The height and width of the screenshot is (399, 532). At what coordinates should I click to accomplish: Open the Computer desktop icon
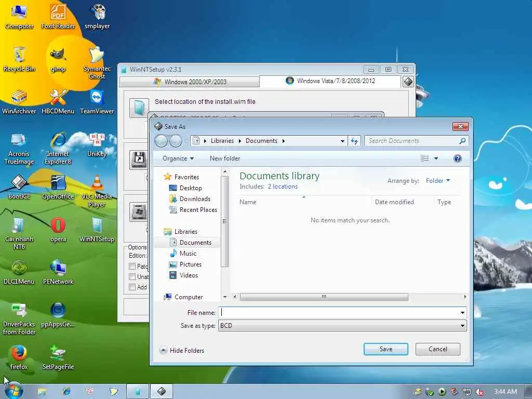click(x=19, y=16)
